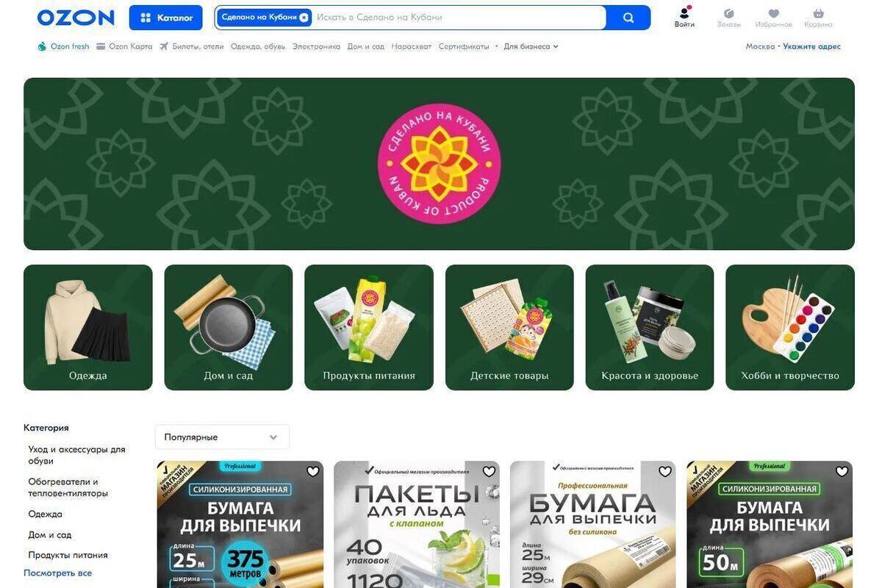Open the Каталог button
This screenshot has height=588, width=882.
point(165,18)
